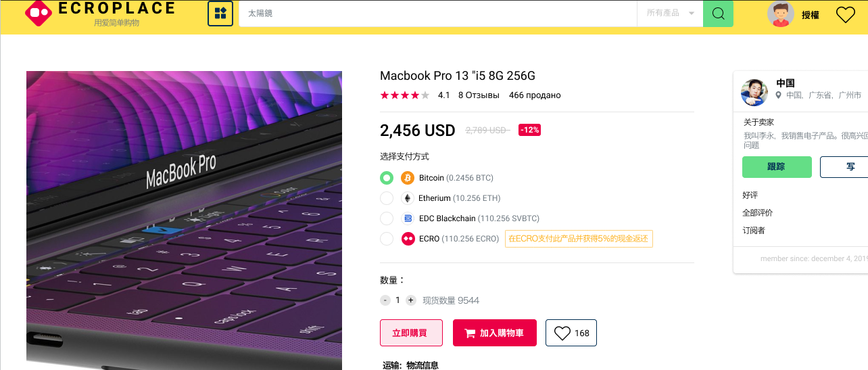The width and height of the screenshot is (868, 370).
Task: Click the Ecroplace logo icon
Action: [39, 11]
